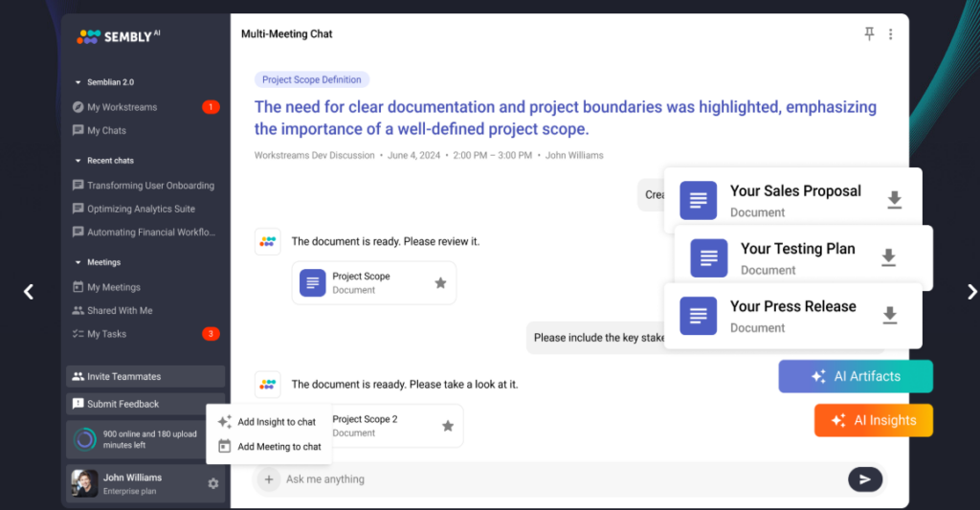Click the My Tasks badge showing 3
This screenshot has height=510, width=980.
[211, 334]
